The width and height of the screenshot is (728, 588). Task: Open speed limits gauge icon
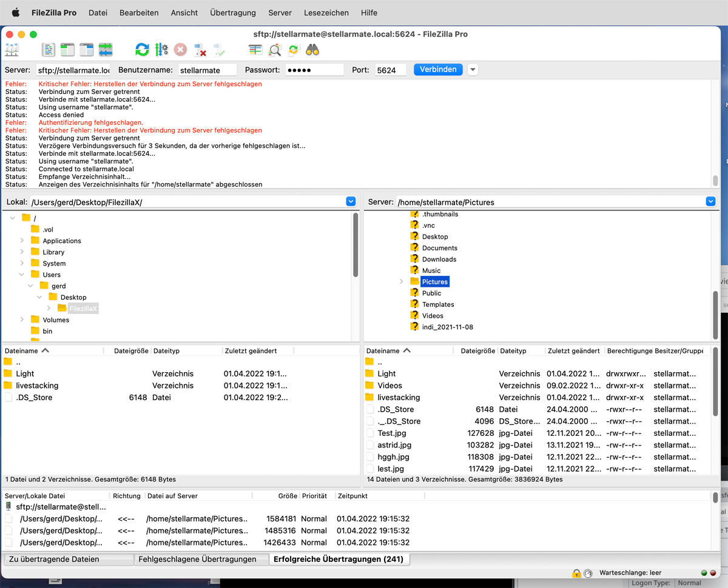point(587,573)
